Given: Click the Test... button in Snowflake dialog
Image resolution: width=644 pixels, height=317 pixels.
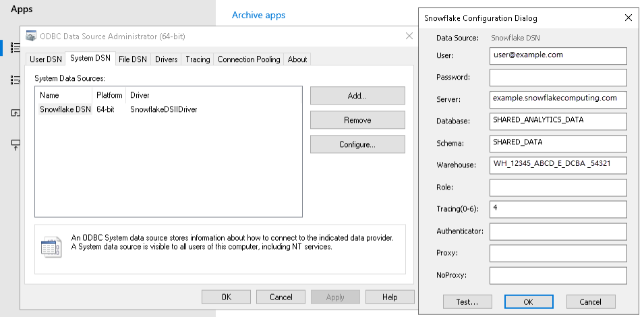Looking at the screenshot, I should pyautogui.click(x=467, y=301).
